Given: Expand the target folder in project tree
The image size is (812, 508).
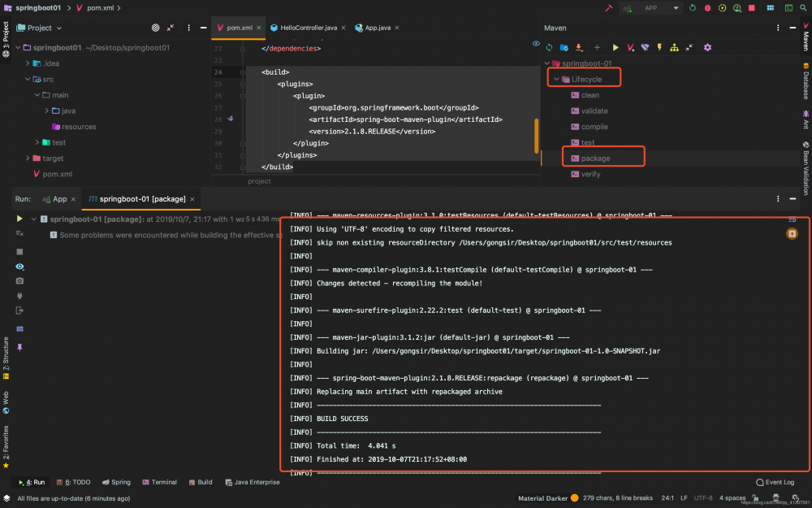Looking at the screenshot, I should pos(37,158).
